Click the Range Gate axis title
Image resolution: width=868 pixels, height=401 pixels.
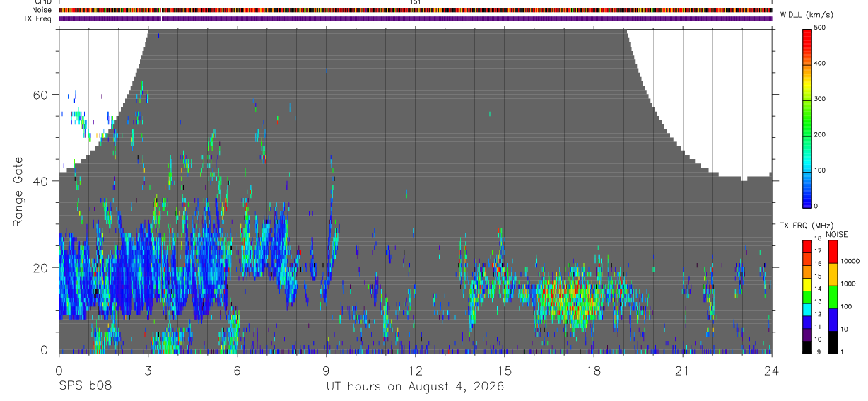18,192
